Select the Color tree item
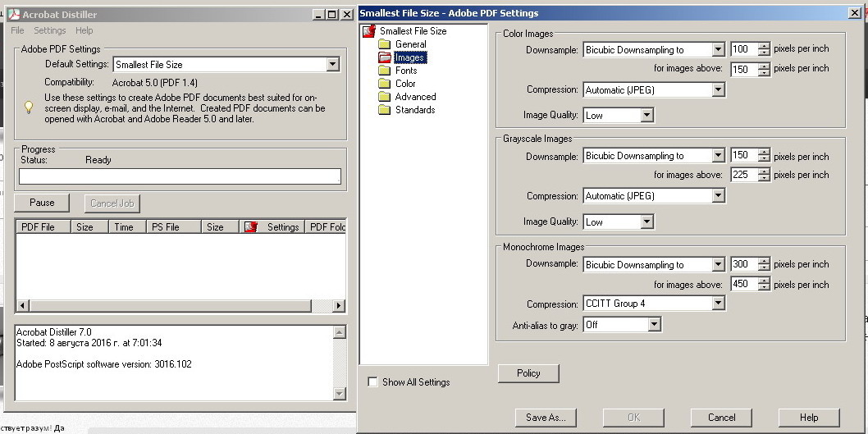 point(405,84)
